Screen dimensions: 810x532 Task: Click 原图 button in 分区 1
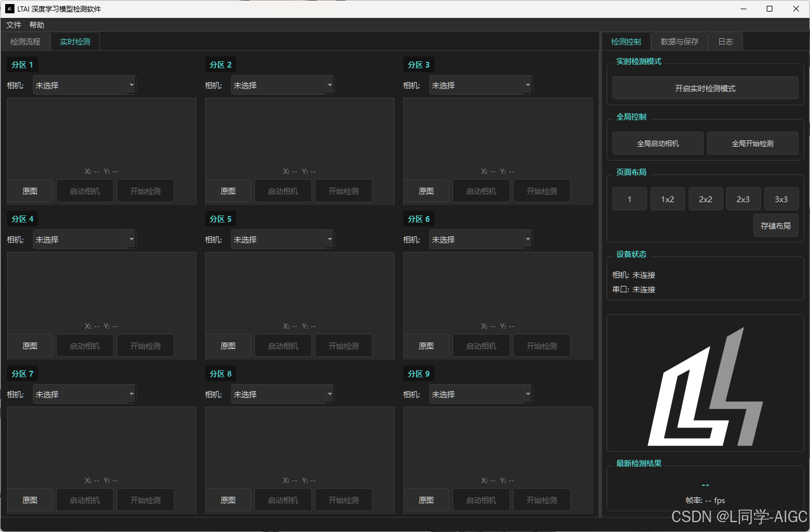click(x=30, y=191)
